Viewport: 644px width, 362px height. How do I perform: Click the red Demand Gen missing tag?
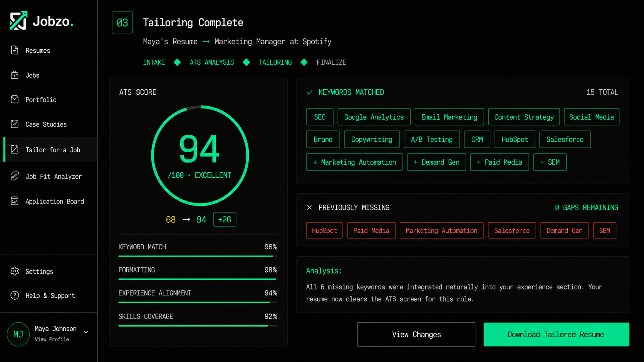[x=565, y=230]
